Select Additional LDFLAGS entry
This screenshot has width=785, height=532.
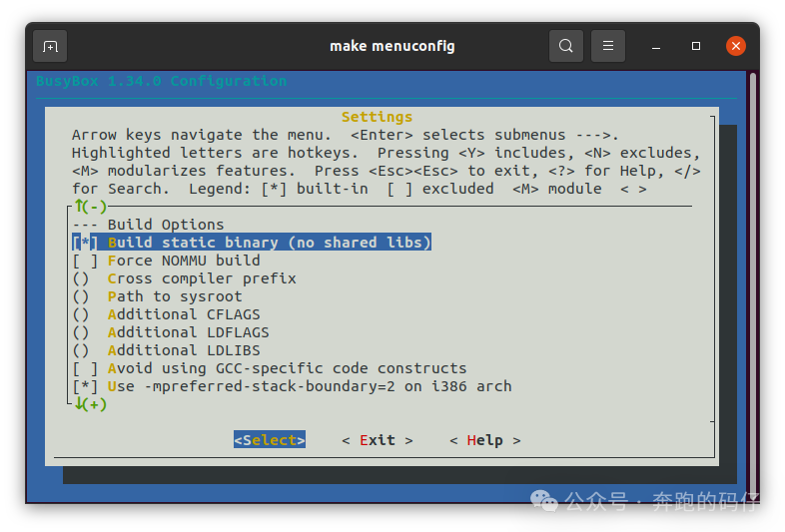coord(171,332)
